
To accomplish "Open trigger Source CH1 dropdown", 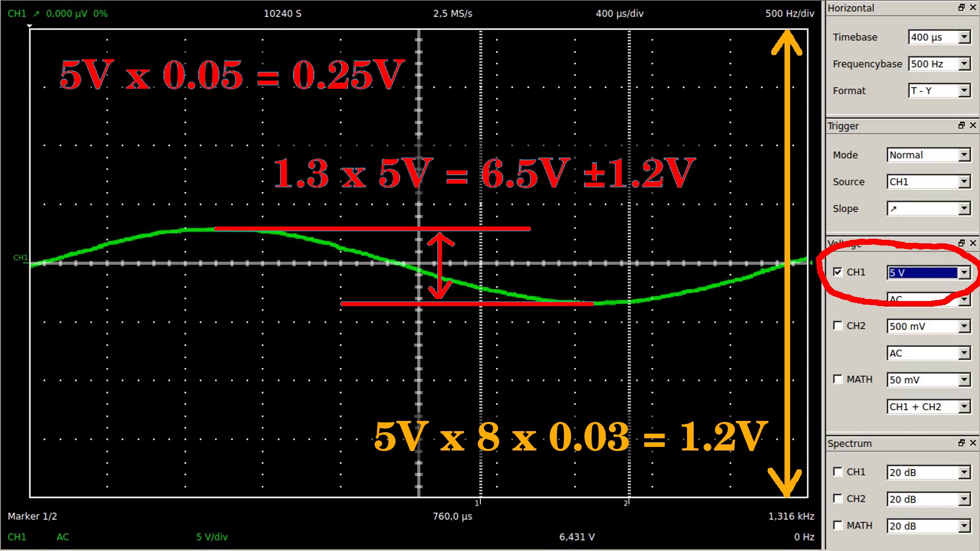I will [x=964, y=182].
